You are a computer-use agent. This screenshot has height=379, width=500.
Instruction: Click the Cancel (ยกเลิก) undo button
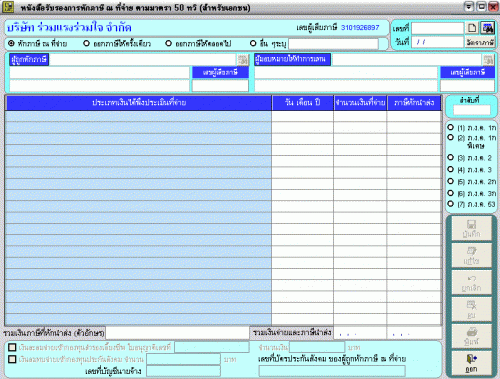point(471,283)
